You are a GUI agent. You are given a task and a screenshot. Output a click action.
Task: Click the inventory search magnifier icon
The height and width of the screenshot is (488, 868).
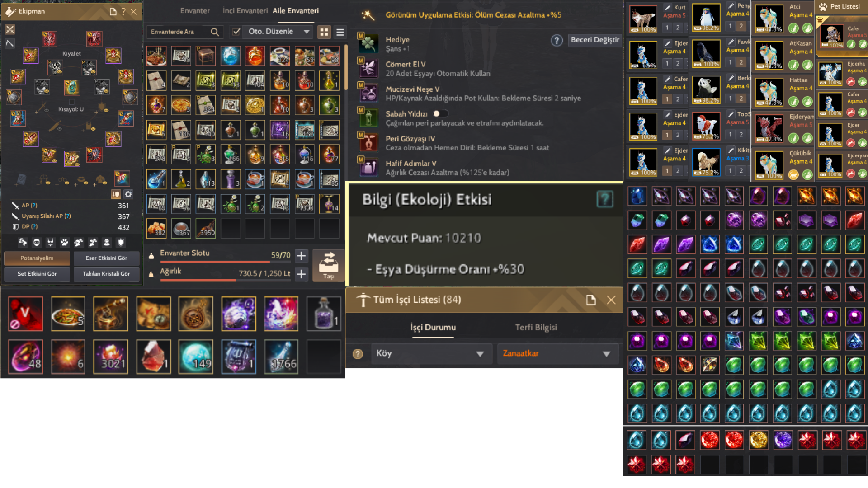coord(215,32)
